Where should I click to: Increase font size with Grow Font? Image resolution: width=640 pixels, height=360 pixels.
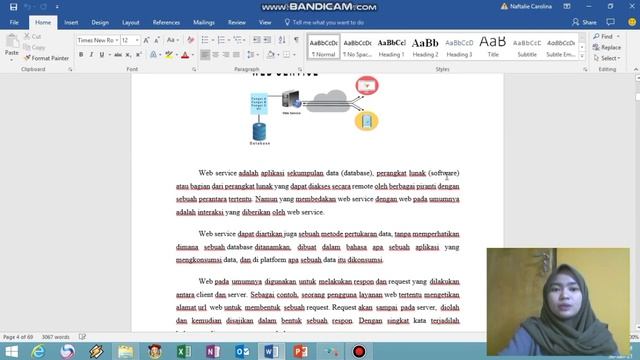pyautogui.click(x=147, y=40)
